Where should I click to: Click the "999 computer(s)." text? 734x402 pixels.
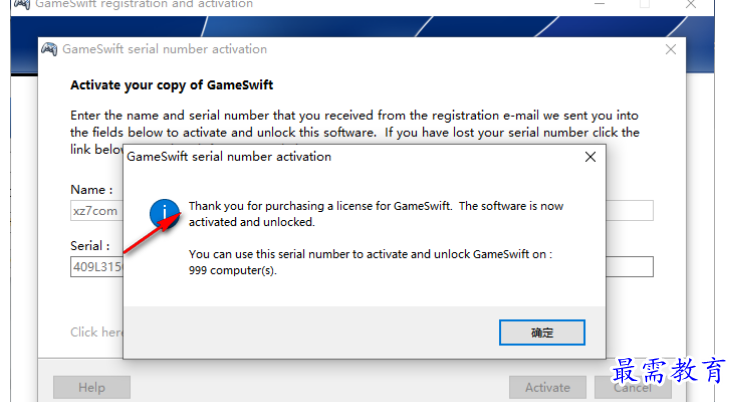tap(233, 270)
